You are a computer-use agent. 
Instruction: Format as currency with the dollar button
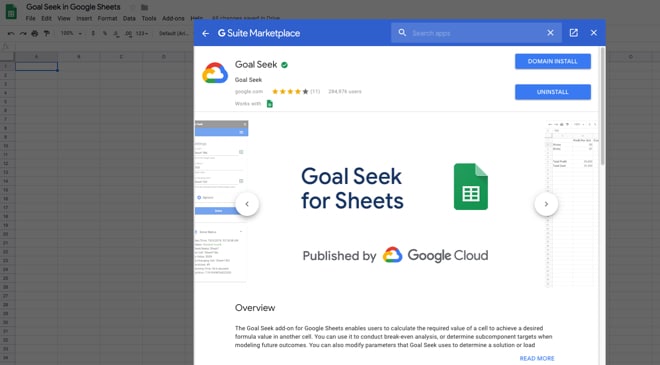pos(93,33)
